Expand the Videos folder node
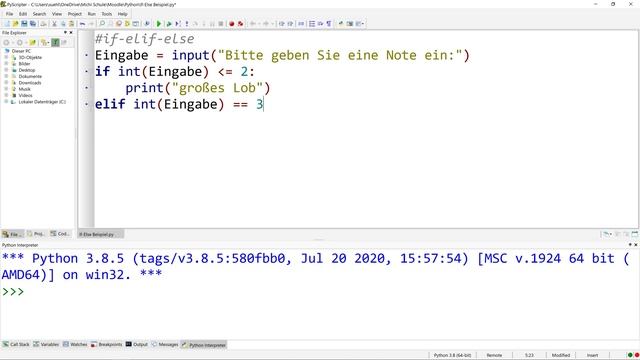Image resolution: width=640 pixels, height=360 pixels. [6, 95]
